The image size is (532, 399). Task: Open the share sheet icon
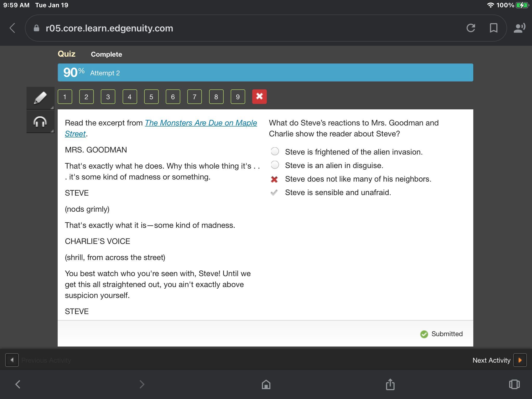click(390, 384)
